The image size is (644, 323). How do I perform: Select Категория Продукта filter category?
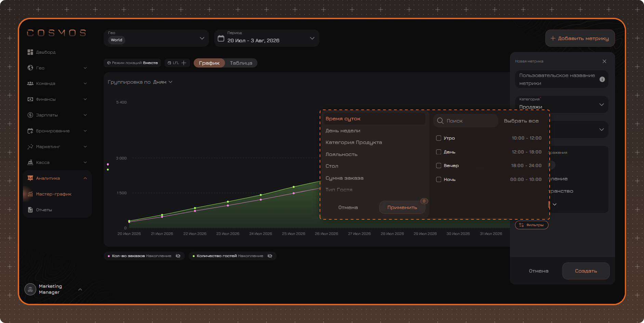coord(354,142)
